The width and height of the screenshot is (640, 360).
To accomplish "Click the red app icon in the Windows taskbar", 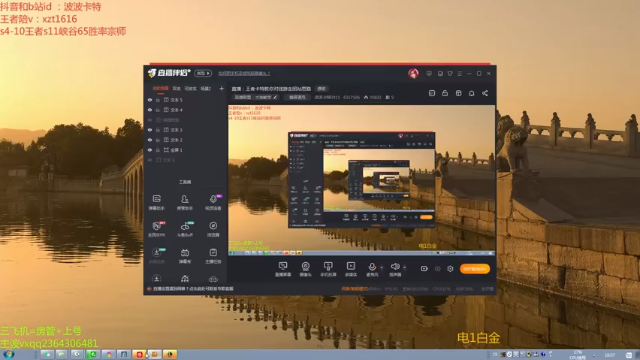I will 139,354.
